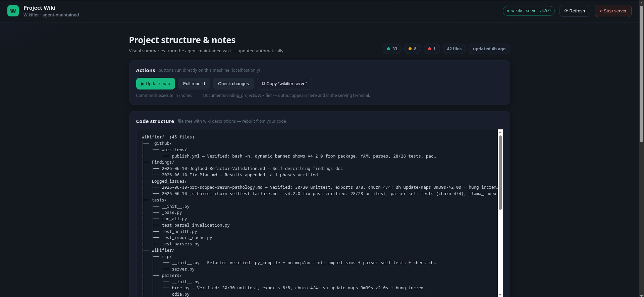Select the tests/ folder row
This screenshot has width=644, height=297.
[159, 200]
